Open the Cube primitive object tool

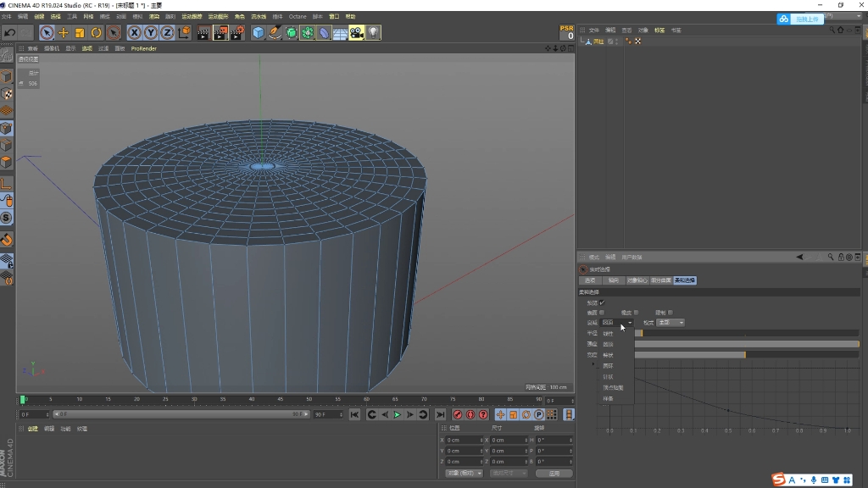pyautogui.click(x=259, y=33)
